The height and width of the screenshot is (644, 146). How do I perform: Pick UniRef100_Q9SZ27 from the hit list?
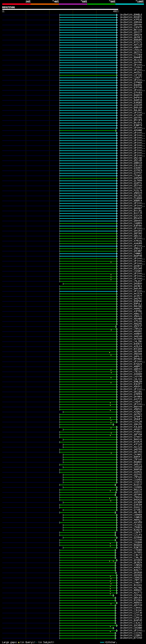[x=131, y=32]
